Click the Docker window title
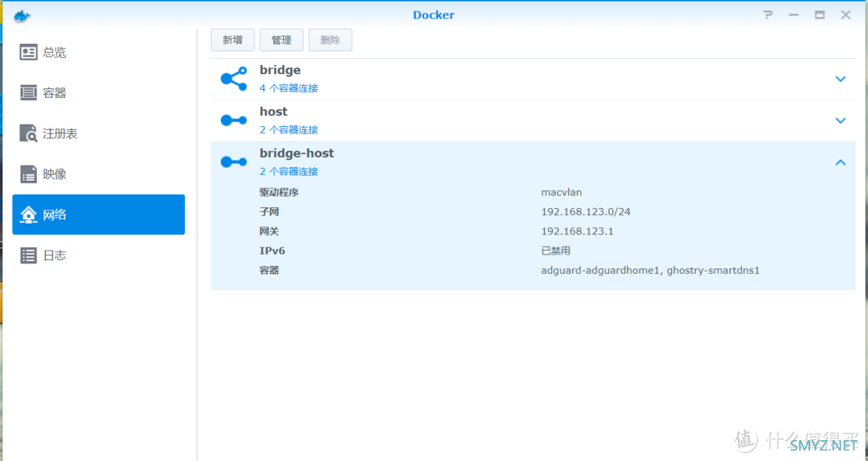868x461 pixels. pyautogui.click(x=433, y=15)
